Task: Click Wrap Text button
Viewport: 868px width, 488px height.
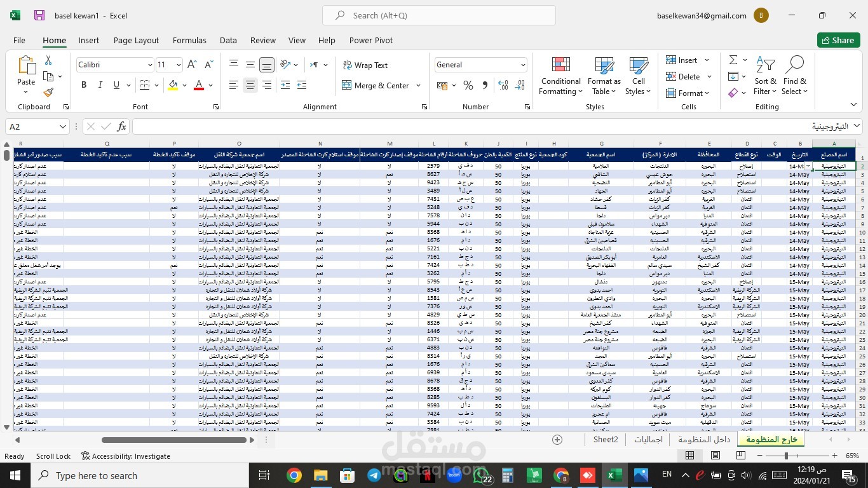Action: pyautogui.click(x=365, y=65)
